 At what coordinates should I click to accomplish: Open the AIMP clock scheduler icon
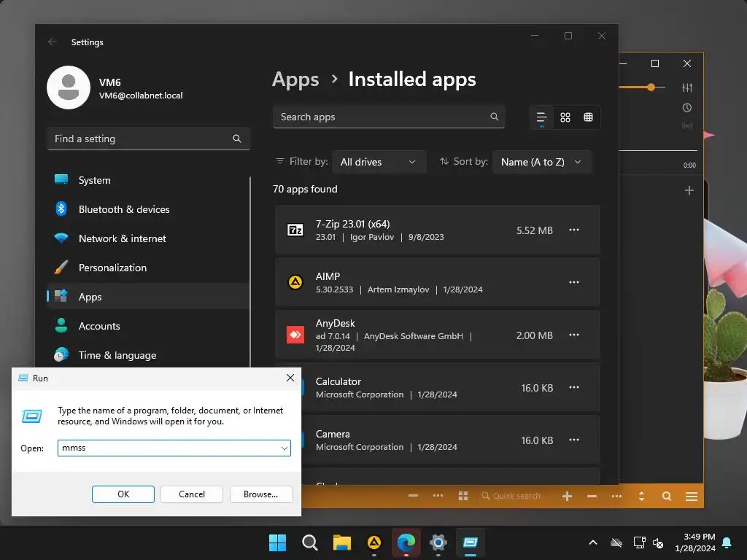[687, 108]
